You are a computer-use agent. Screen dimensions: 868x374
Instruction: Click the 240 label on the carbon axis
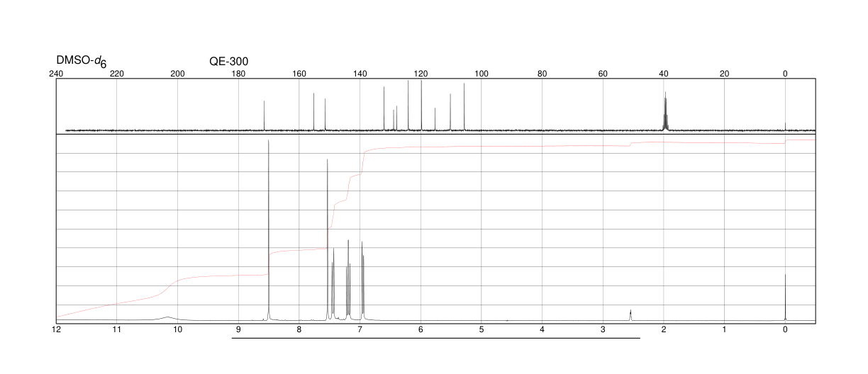(x=56, y=74)
